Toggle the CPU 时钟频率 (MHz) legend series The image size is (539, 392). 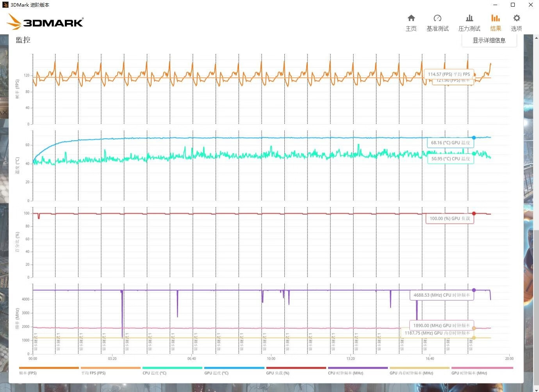tap(357, 371)
